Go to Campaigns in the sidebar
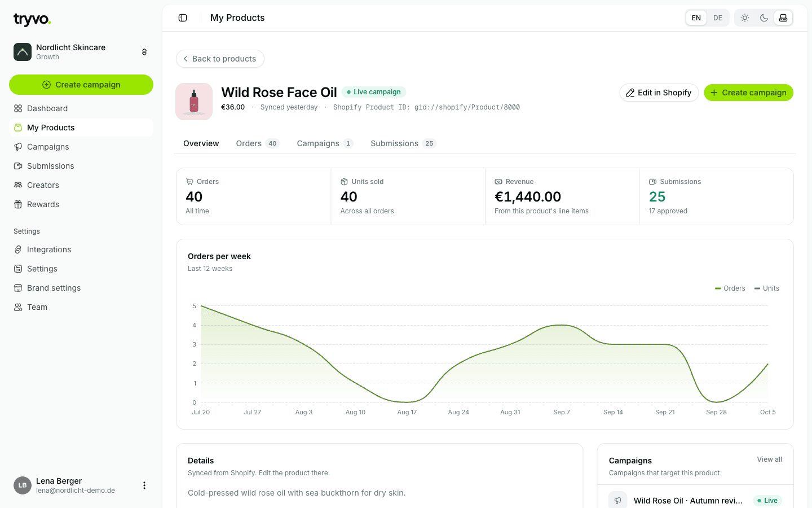The image size is (812, 508). point(81,147)
